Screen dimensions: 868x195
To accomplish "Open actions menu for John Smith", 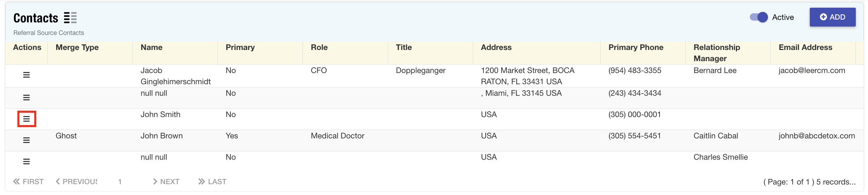I will pyautogui.click(x=26, y=119).
